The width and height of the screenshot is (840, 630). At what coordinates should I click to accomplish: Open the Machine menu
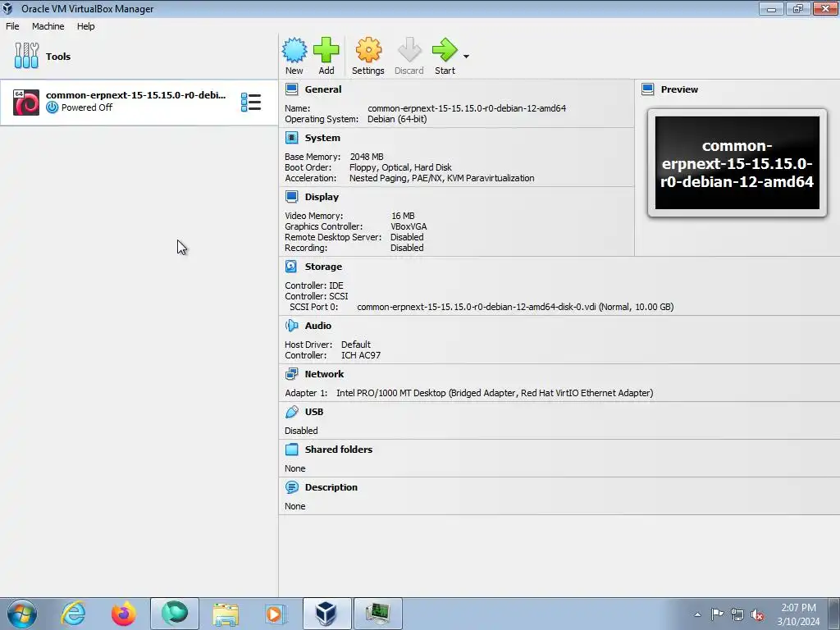tap(48, 26)
